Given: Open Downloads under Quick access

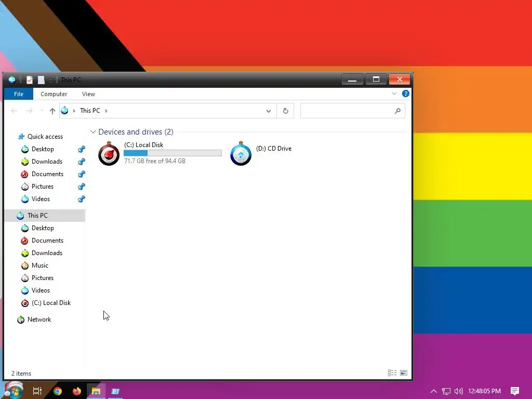Looking at the screenshot, I should (47, 162).
